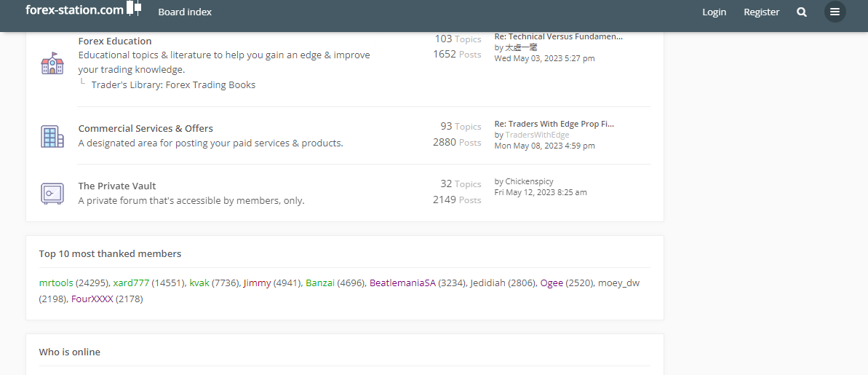View TradersWithEdge user profile
The image size is (868, 375).
click(537, 135)
